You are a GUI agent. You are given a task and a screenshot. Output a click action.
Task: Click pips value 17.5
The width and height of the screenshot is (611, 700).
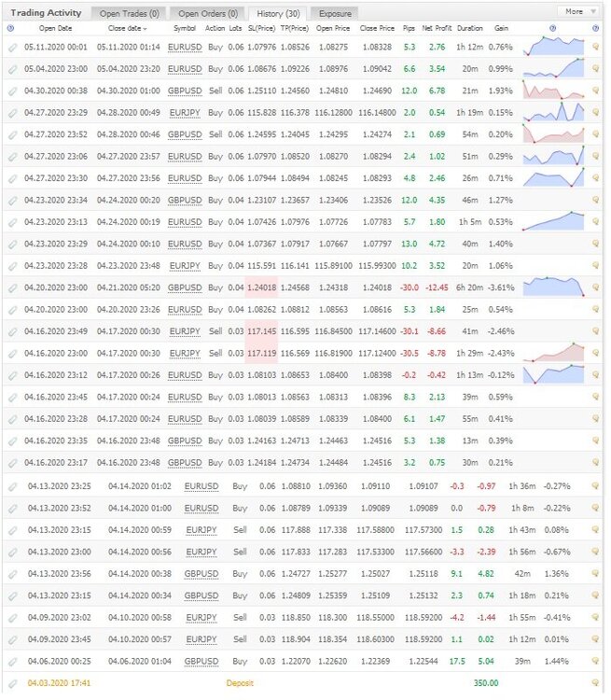point(457,661)
